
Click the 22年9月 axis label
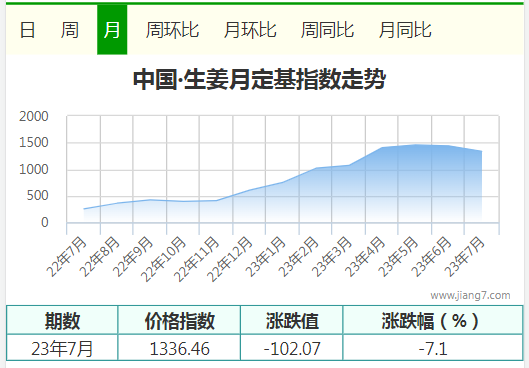(x=133, y=257)
